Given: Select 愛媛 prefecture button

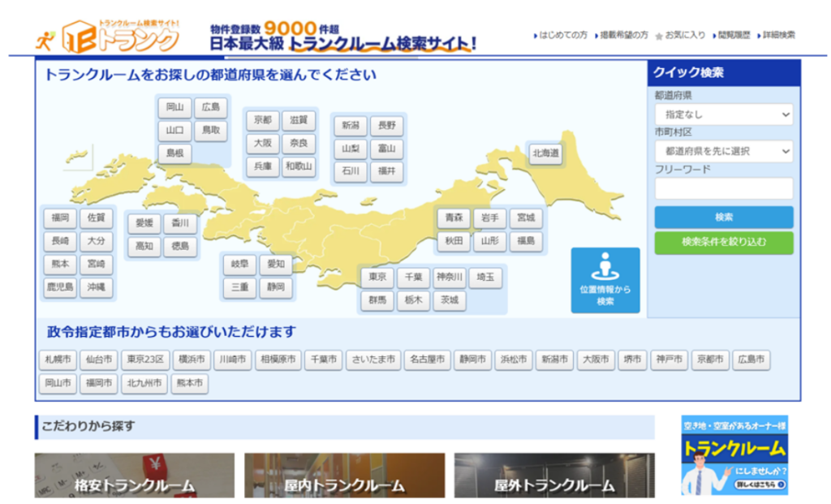Looking at the screenshot, I should pyautogui.click(x=144, y=223).
